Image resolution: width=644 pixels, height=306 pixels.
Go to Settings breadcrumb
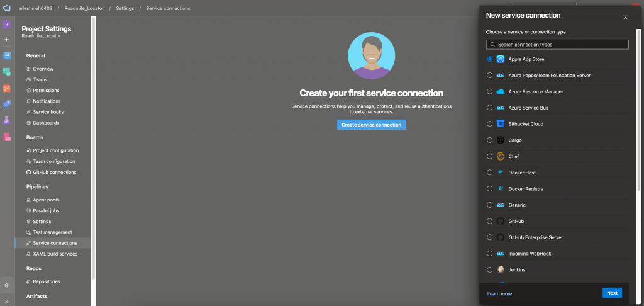click(x=125, y=8)
